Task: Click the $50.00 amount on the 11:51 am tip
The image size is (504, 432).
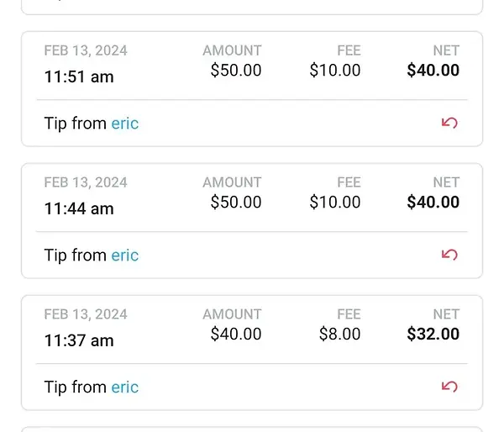Action: coord(236,70)
